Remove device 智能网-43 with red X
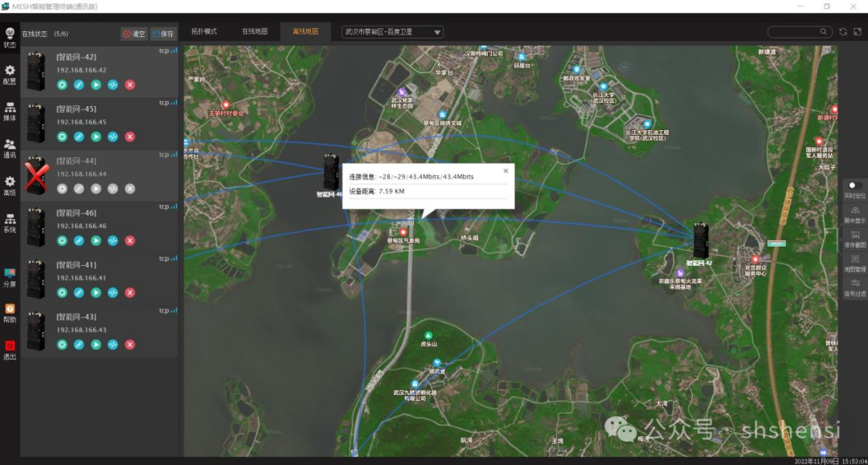The image size is (868, 465). point(130,345)
